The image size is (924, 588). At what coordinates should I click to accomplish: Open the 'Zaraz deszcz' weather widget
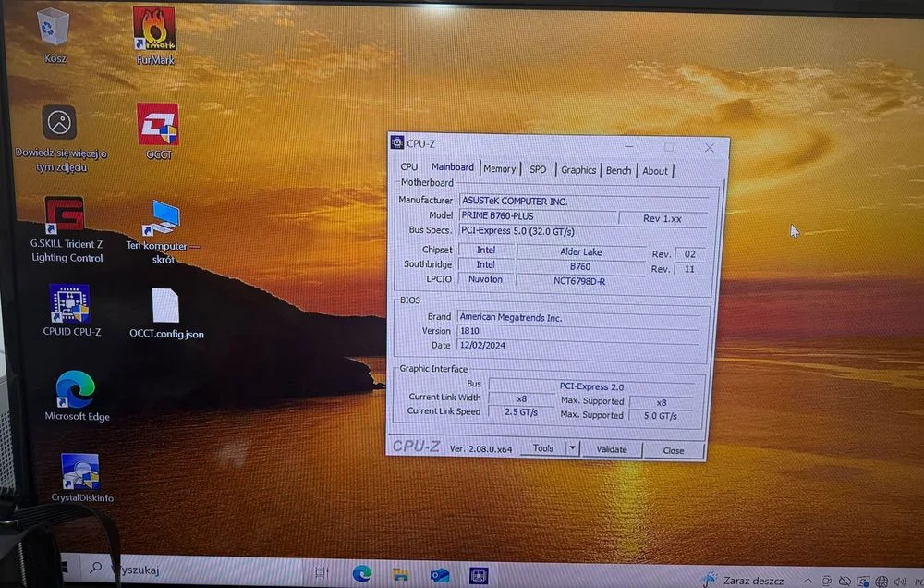pyautogui.click(x=744, y=581)
